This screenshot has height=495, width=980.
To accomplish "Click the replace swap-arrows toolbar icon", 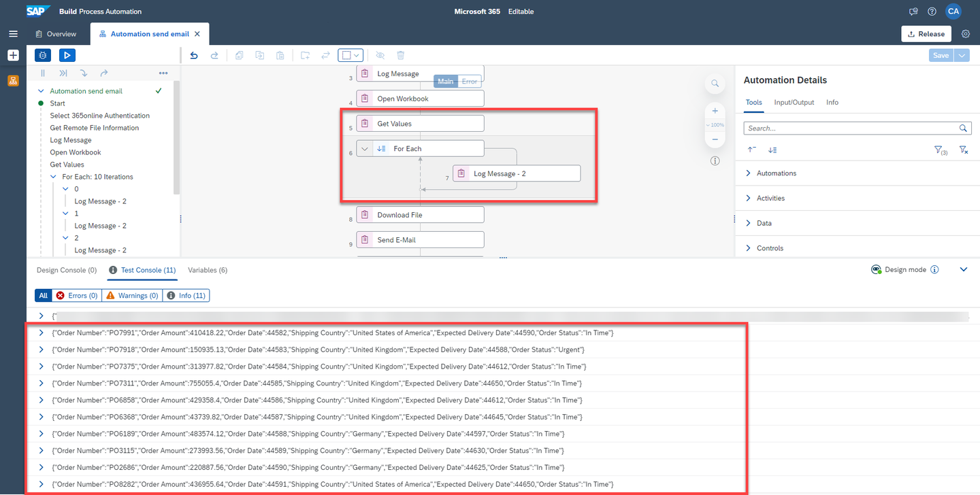I will (325, 56).
